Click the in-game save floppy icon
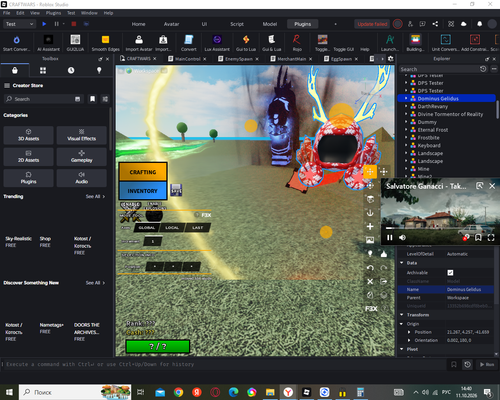 (176, 190)
